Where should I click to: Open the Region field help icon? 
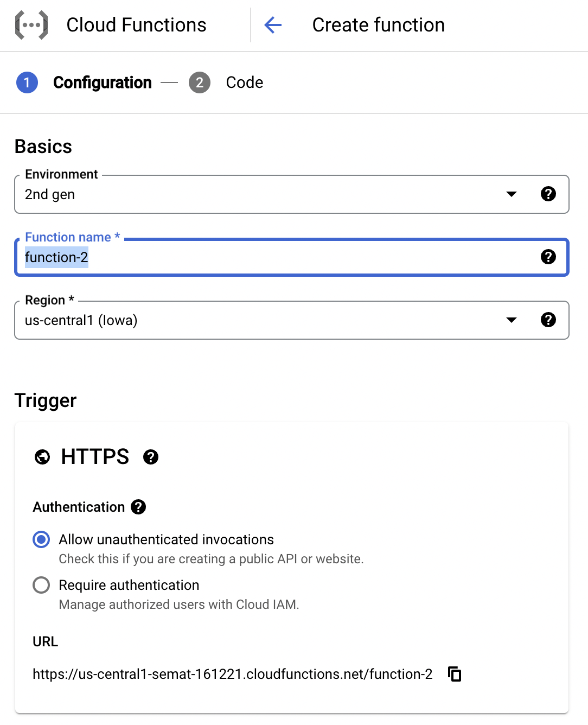tap(548, 320)
